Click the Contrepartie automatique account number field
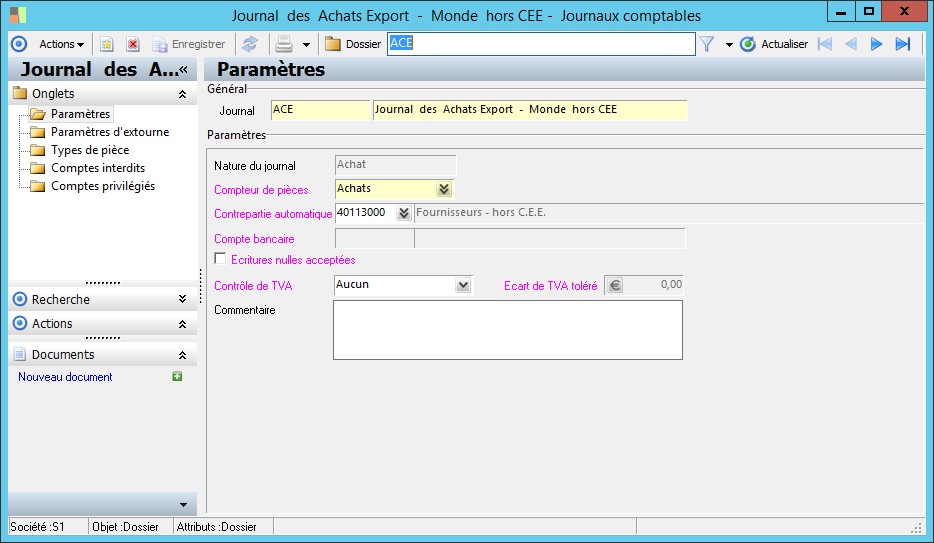The image size is (934, 543). click(366, 213)
